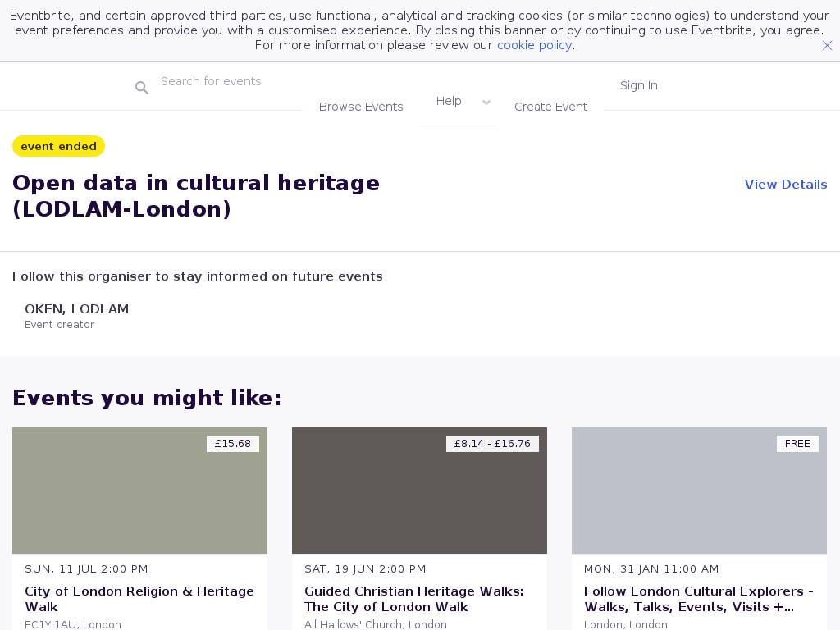The width and height of the screenshot is (840, 630).
Task: Go to Create Event
Action: pyautogui.click(x=550, y=107)
